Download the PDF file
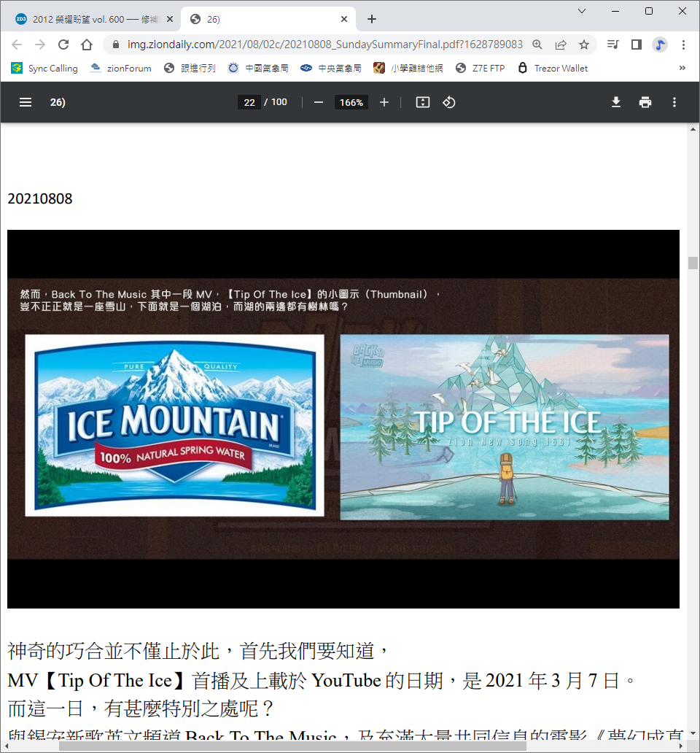The height and width of the screenshot is (753, 700). (x=616, y=102)
